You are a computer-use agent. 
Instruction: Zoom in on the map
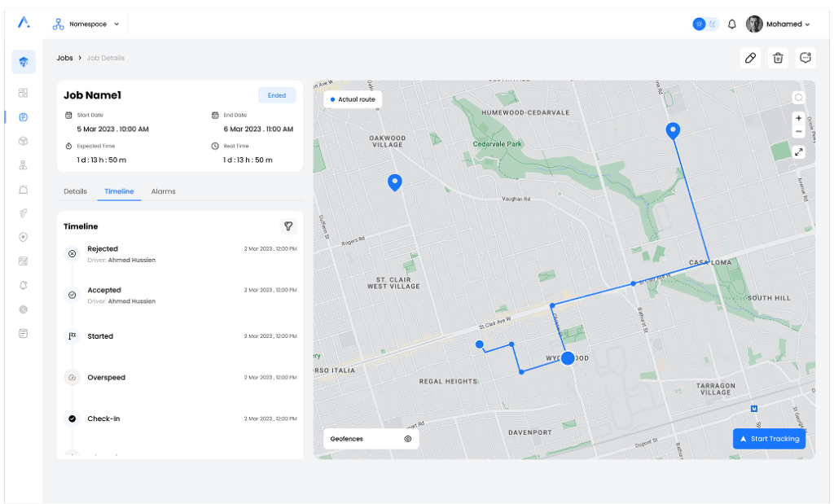(x=798, y=118)
